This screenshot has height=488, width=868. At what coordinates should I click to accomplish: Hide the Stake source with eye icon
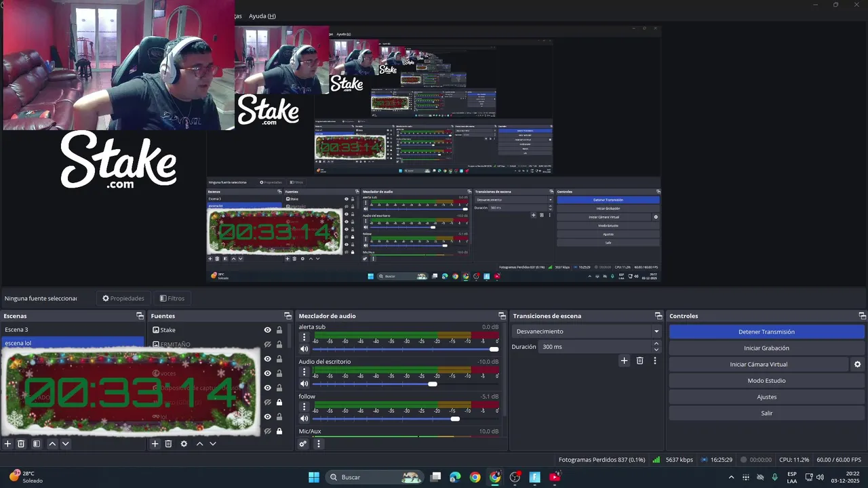pyautogui.click(x=267, y=330)
